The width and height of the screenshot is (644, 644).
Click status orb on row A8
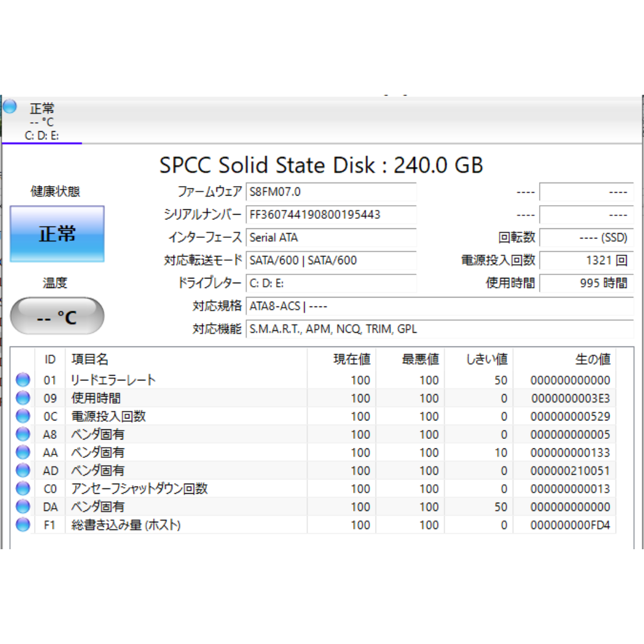(23, 434)
